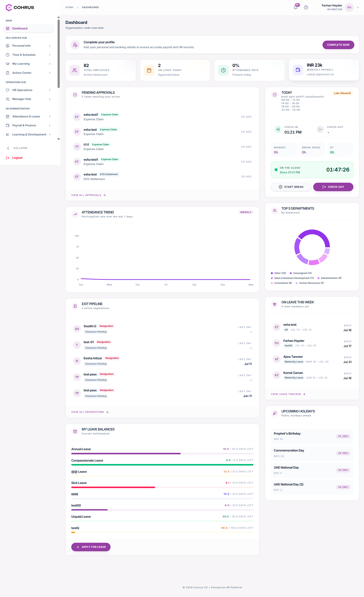Expand the Learning & Development chevron

[x=50, y=135]
